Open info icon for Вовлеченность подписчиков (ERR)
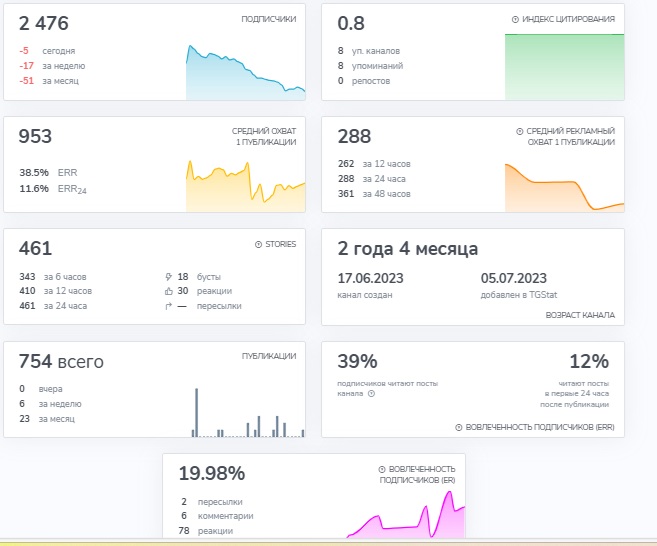Image resolution: width=657 pixels, height=546 pixels. [x=459, y=427]
